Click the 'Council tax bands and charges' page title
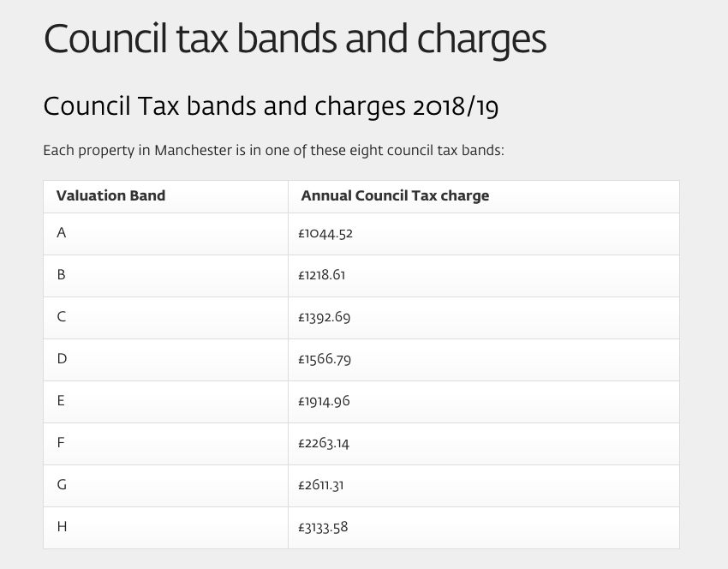The height and width of the screenshot is (569, 728). 295,40
